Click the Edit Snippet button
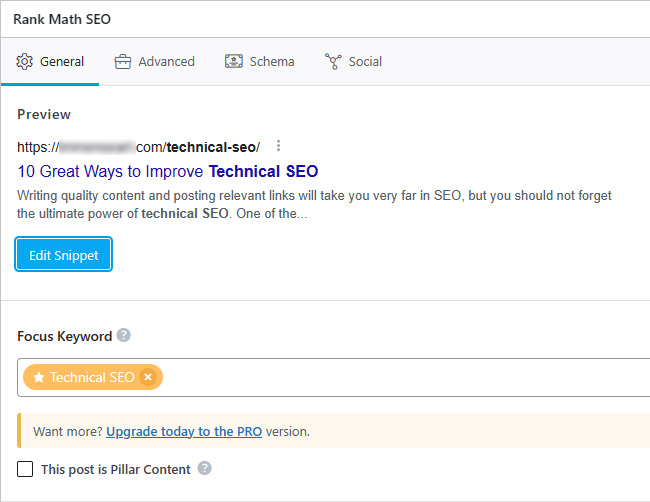The height and width of the screenshot is (502, 650). pyautogui.click(x=63, y=255)
